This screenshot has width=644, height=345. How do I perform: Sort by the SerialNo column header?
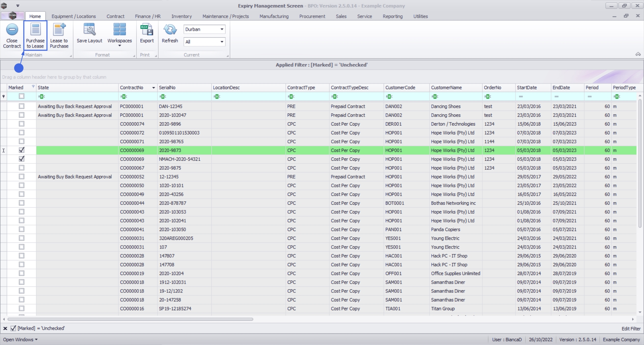[x=184, y=87]
